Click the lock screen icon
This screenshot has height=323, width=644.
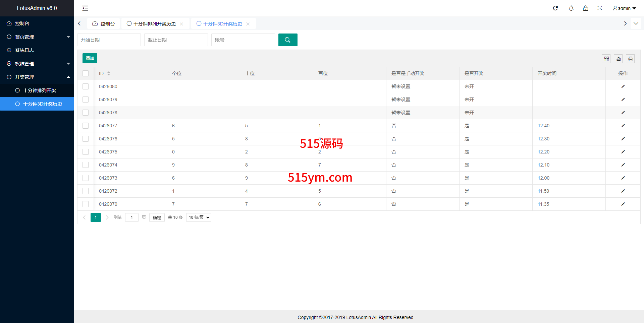tap(585, 8)
